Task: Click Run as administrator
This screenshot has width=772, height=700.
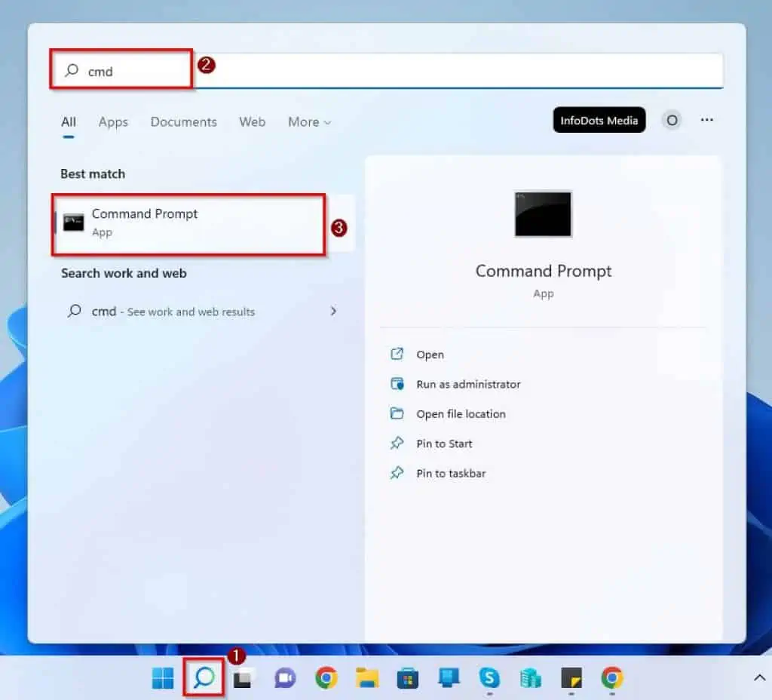Action: (467, 384)
